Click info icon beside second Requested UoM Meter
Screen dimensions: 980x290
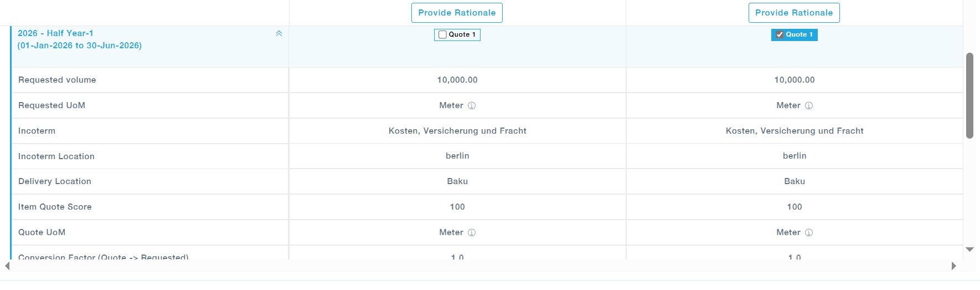pyautogui.click(x=809, y=105)
